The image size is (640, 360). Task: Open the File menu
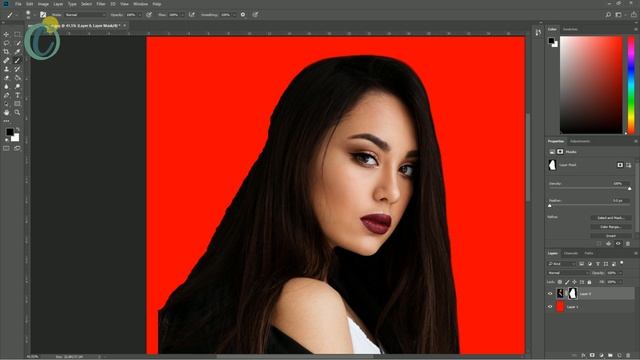pyautogui.click(x=18, y=4)
